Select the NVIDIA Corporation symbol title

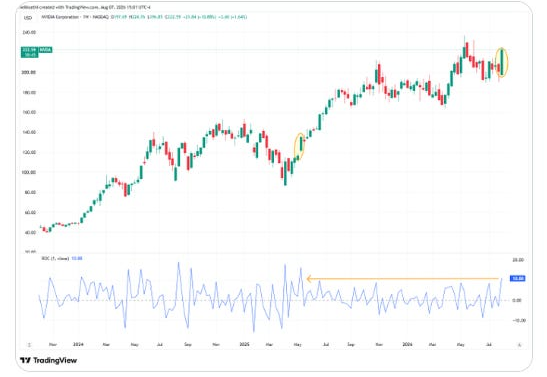pos(60,17)
